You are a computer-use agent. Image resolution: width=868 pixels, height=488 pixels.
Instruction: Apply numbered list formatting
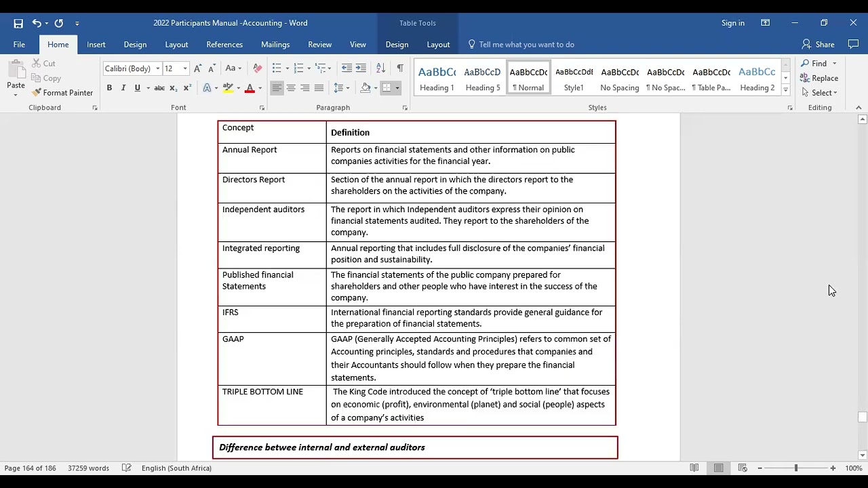pos(298,68)
